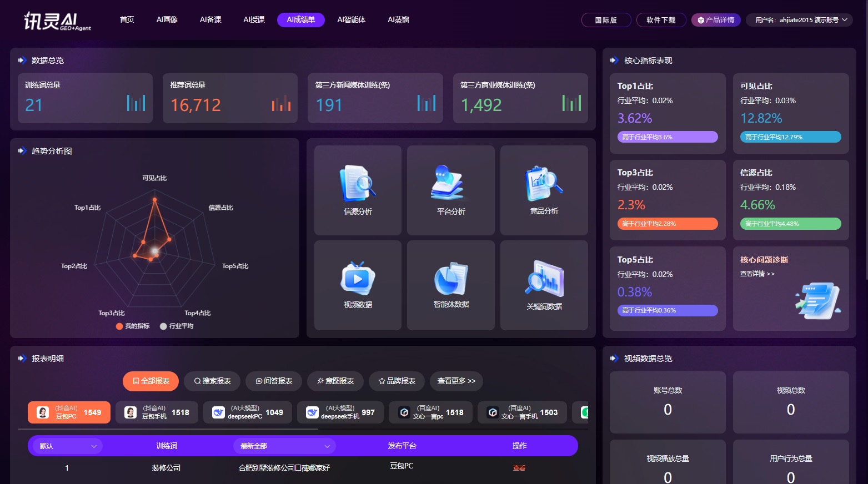Open the 关键词数据 magnifier icon
Screen dimensions: 868x484
click(x=544, y=279)
